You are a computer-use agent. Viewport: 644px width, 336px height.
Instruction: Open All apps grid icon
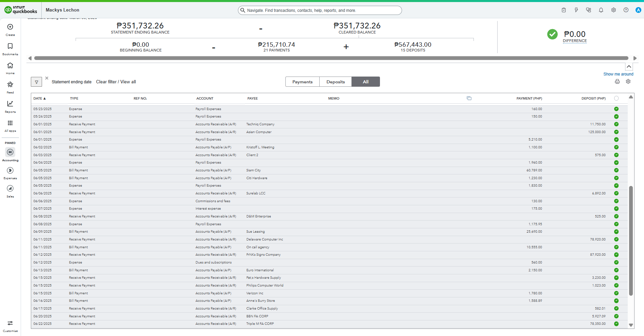point(10,126)
